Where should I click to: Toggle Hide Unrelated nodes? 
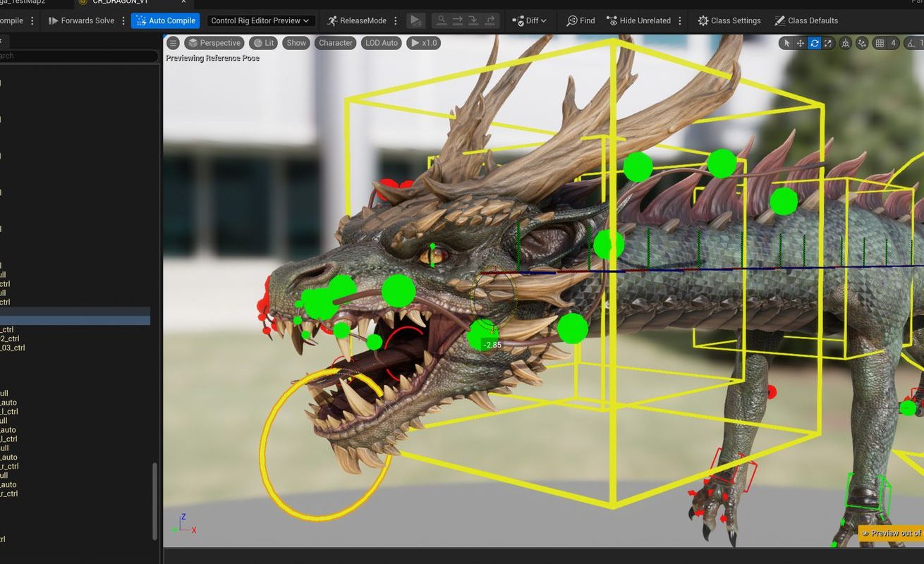point(639,20)
